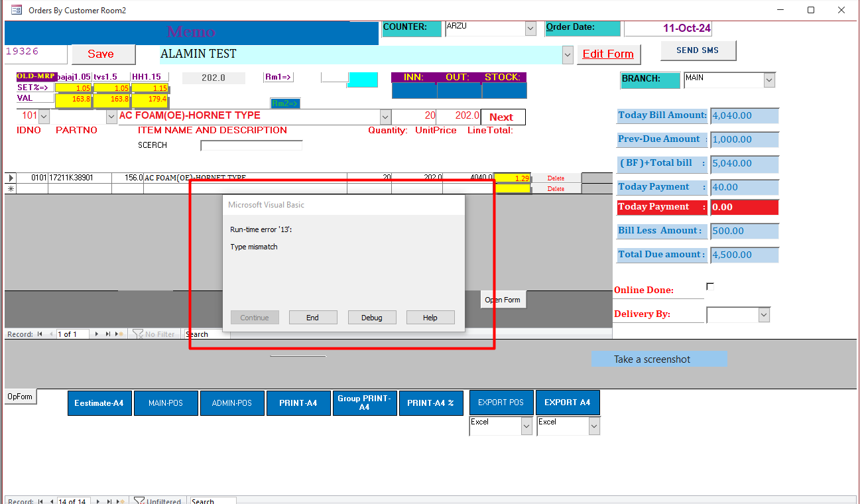Screen dimensions: 860x504
Task: Click Delete for the AC FOAM order row
Action: pyautogui.click(x=556, y=178)
